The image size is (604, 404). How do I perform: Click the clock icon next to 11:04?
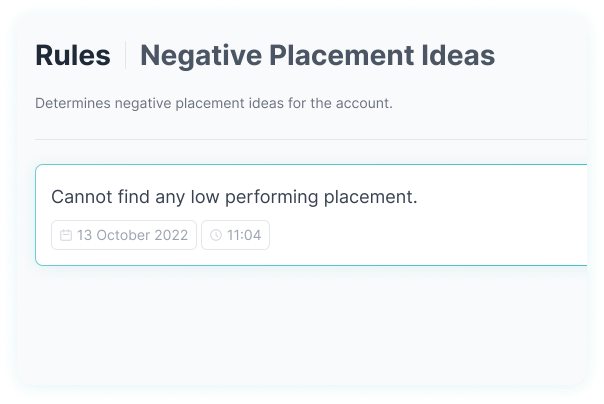coord(216,235)
